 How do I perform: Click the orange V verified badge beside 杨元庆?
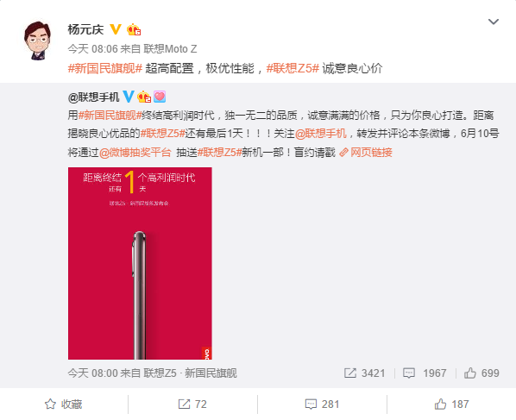point(115,29)
